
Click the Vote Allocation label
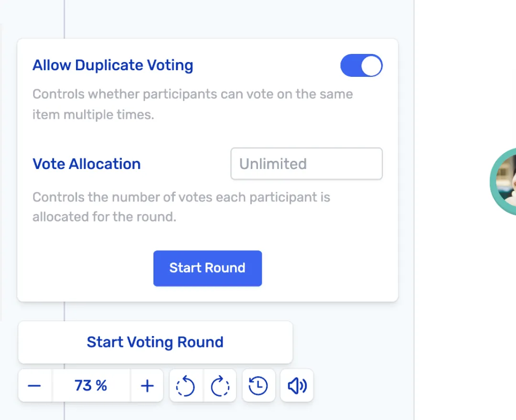[86, 164]
